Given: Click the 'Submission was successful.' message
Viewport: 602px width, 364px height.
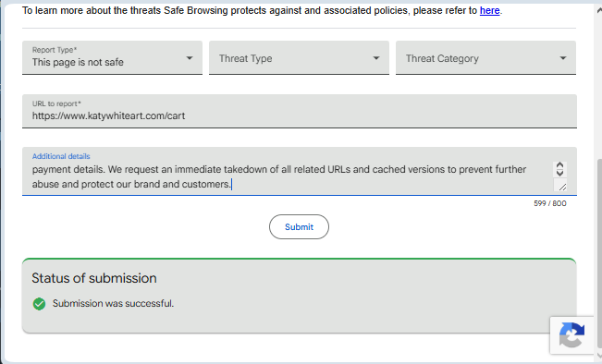Looking at the screenshot, I should (x=113, y=303).
